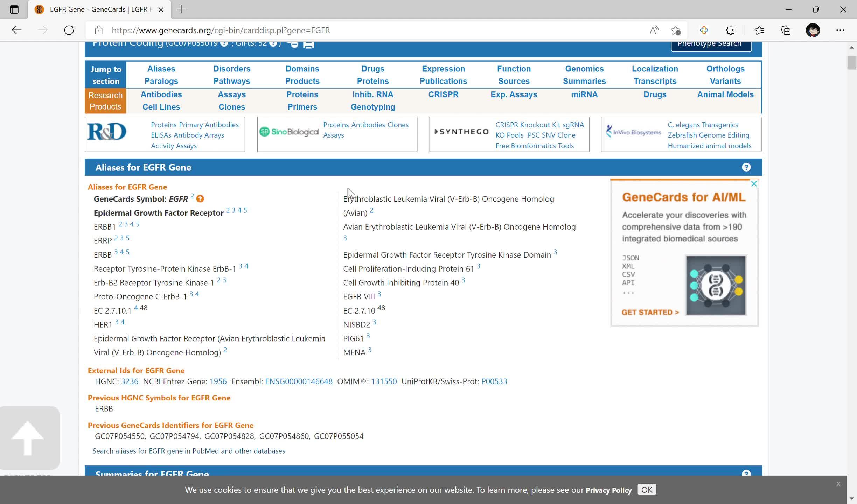This screenshot has width=857, height=504.
Task: Click the scroll-to-top arrow button
Action: 28,437
